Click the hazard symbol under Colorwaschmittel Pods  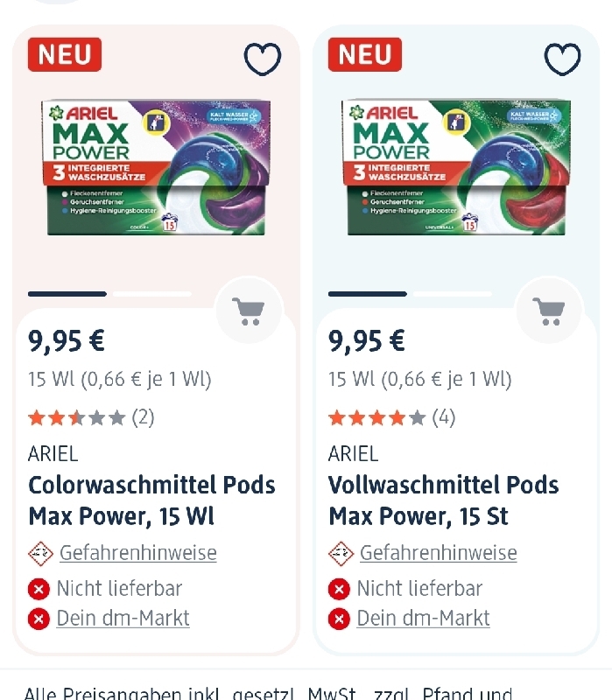click(x=40, y=553)
